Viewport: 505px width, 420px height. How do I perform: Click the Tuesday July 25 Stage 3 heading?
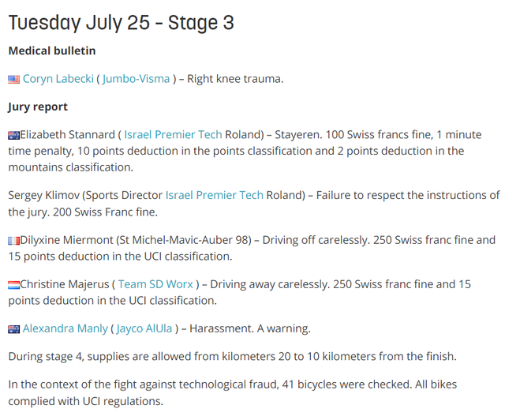tap(121, 22)
